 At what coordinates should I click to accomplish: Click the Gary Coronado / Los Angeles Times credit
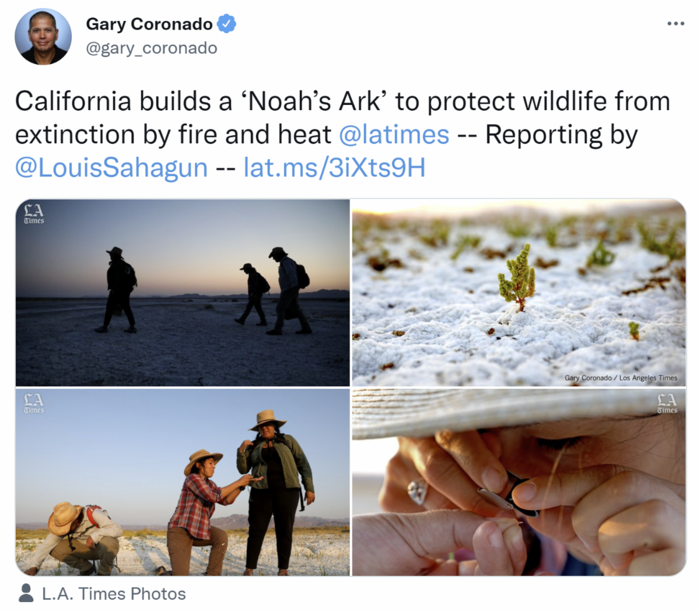pos(621,378)
